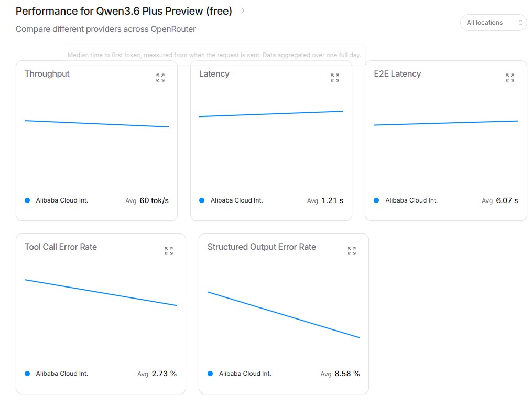The image size is (532, 404).
Task: Click the legend dot in Tool Call Error Rate
Action: 27,373
